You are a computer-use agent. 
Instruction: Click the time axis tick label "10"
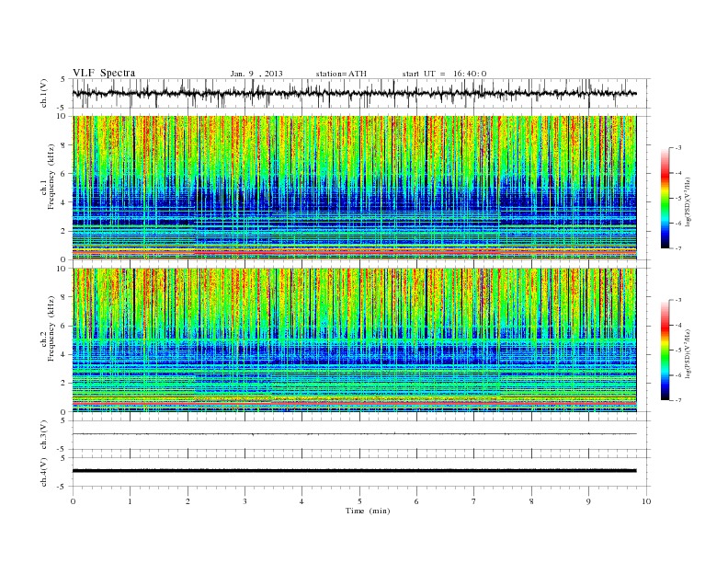click(646, 501)
